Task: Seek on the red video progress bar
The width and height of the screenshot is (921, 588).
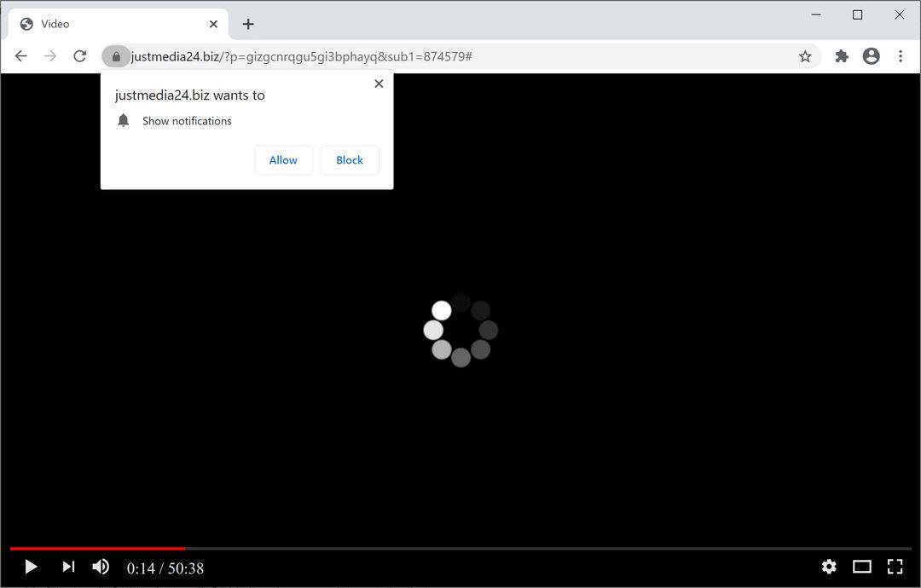Action: [x=97, y=549]
